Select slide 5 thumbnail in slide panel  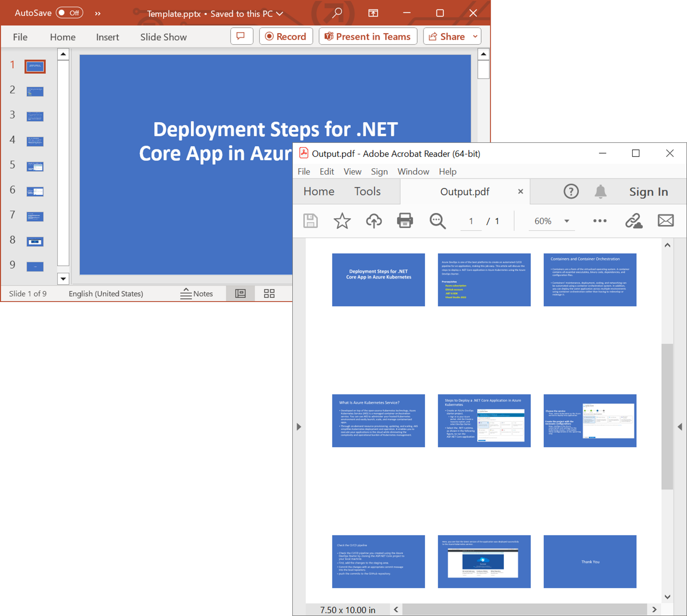tap(35, 166)
